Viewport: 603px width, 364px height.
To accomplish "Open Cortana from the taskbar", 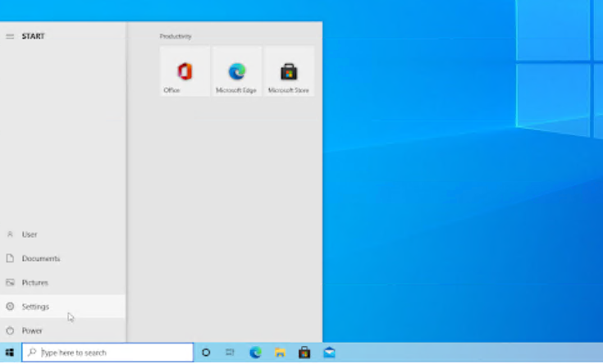I will coord(206,353).
